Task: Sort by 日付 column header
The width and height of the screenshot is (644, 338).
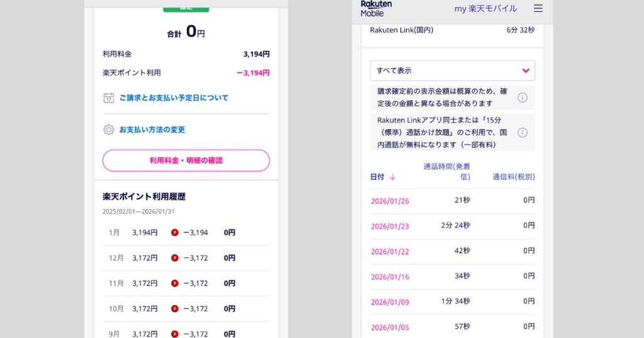Action: pos(377,177)
